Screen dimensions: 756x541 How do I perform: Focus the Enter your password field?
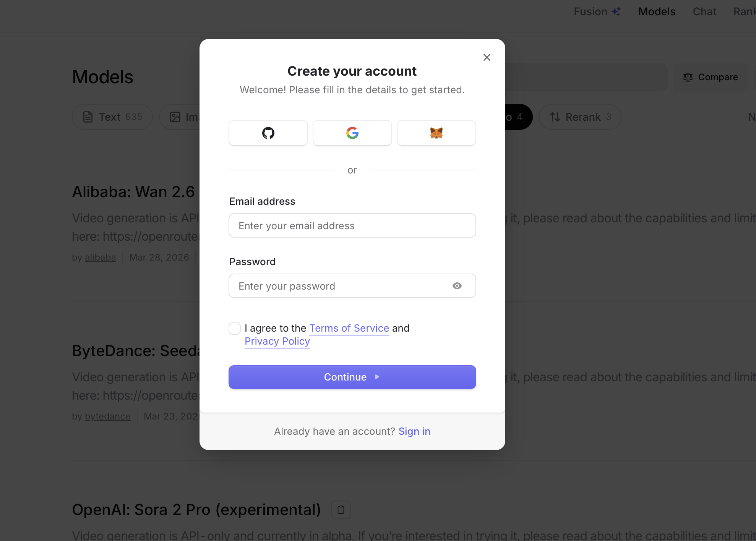[340, 286]
